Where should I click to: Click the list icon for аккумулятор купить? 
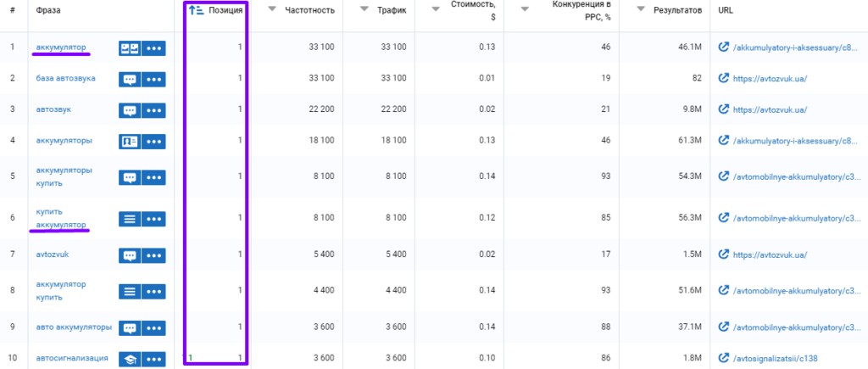[x=130, y=291]
